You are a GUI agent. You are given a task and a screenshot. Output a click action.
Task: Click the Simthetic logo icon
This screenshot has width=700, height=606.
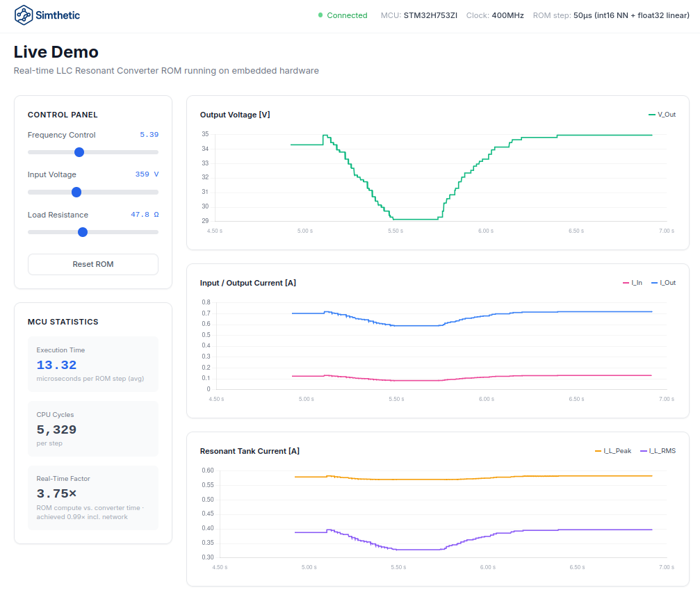[23, 15]
